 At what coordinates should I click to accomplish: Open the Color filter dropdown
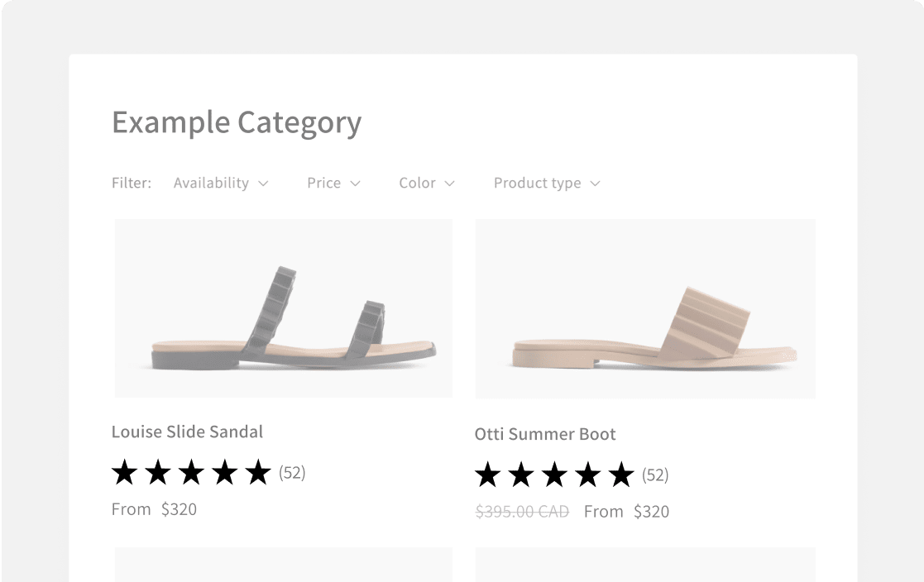click(427, 184)
